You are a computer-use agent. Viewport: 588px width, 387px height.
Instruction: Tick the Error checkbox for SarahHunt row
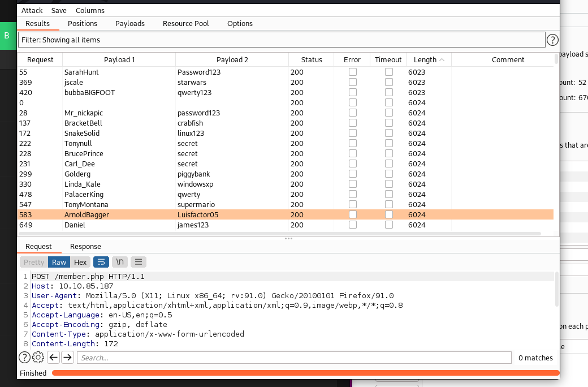(353, 72)
